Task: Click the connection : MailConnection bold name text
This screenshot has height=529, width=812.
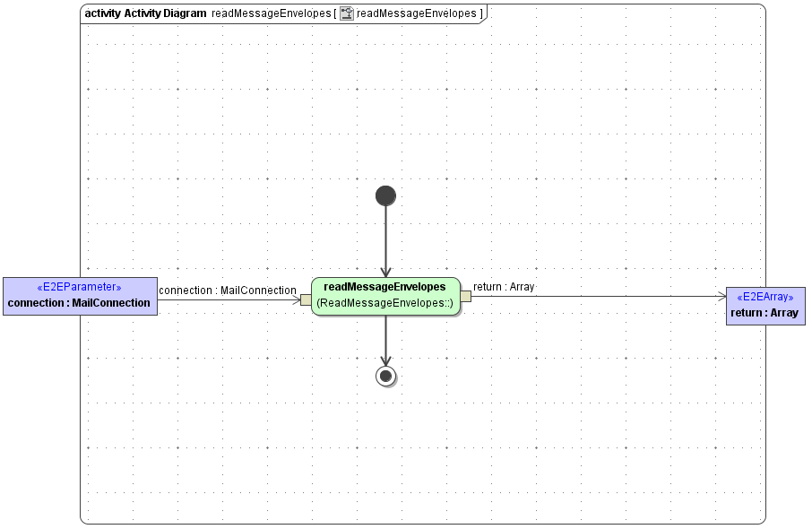Action: (79, 302)
